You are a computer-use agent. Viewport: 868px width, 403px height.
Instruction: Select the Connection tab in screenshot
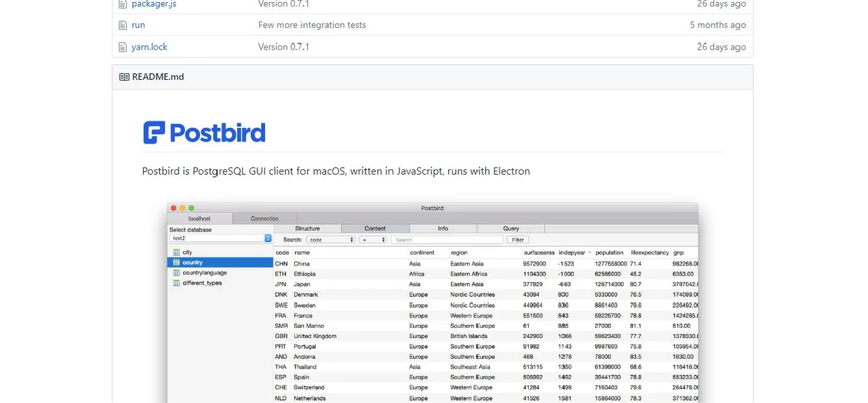tap(264, 219)
